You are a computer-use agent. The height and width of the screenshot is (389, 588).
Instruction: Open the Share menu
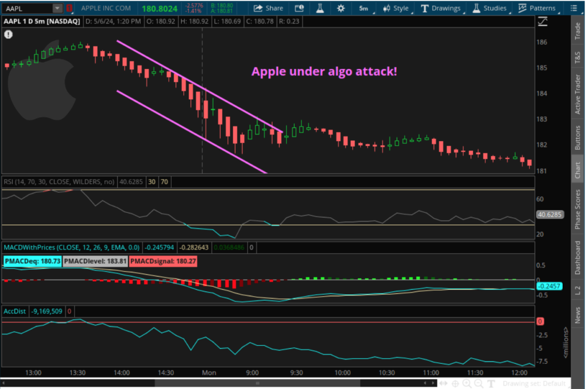pos(268,8)
